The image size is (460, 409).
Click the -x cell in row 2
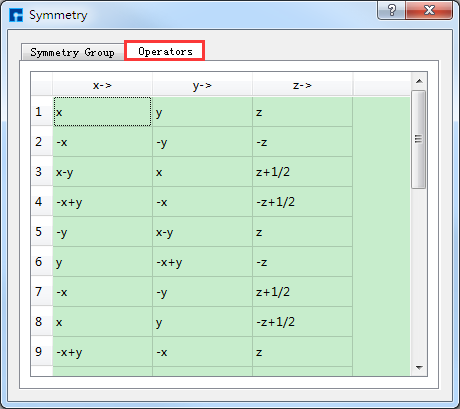(102, 141)
